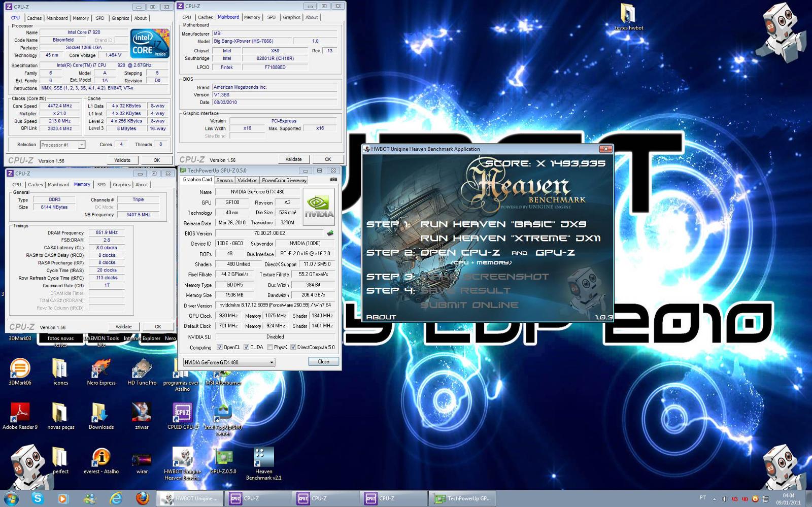
Task: Open the Downloads folder shortcut
Action: point(101,416)
